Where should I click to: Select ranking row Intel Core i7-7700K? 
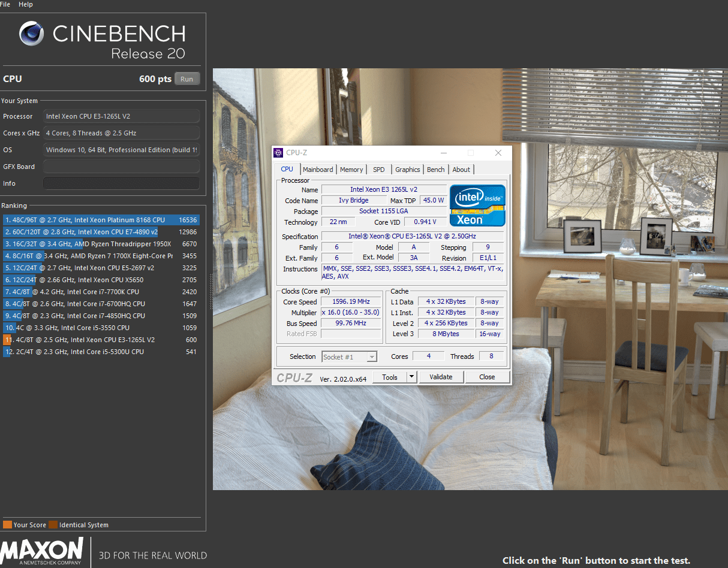click(101, 292)
